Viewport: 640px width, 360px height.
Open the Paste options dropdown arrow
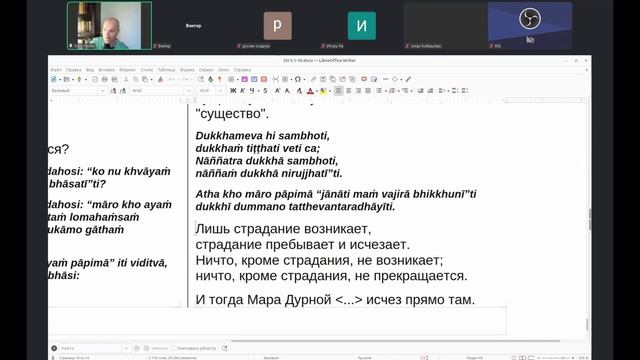[x=151, y=80]
